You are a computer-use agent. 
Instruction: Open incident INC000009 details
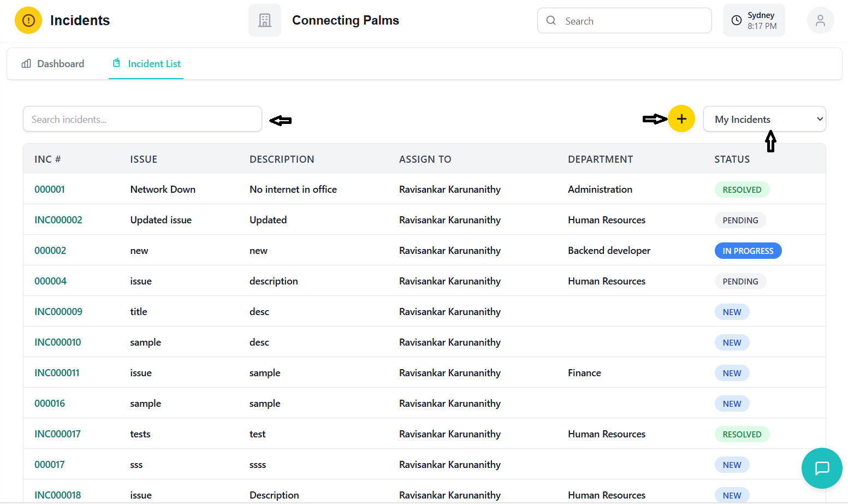[58, 312]
